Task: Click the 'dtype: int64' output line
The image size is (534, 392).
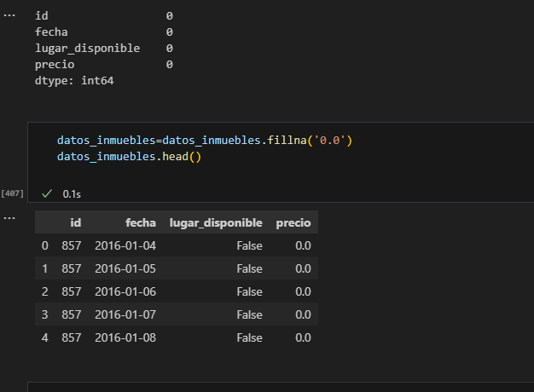Action: point(74,81)
